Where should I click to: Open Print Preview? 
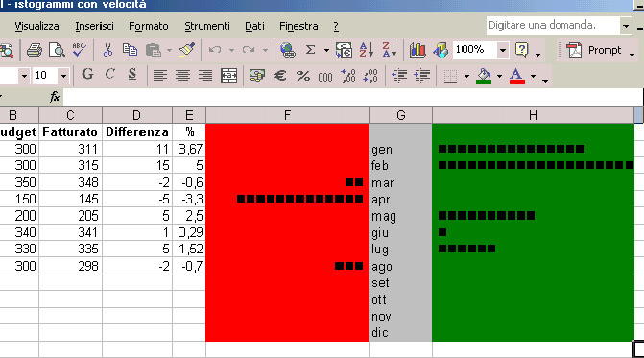pyautogui.click(x=57, y=50)
